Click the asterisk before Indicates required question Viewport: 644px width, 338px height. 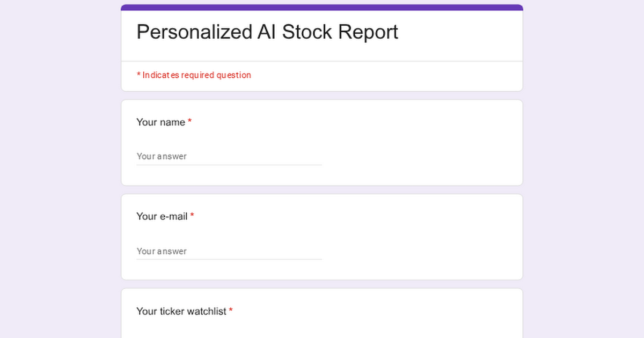(x=138, y=75)
